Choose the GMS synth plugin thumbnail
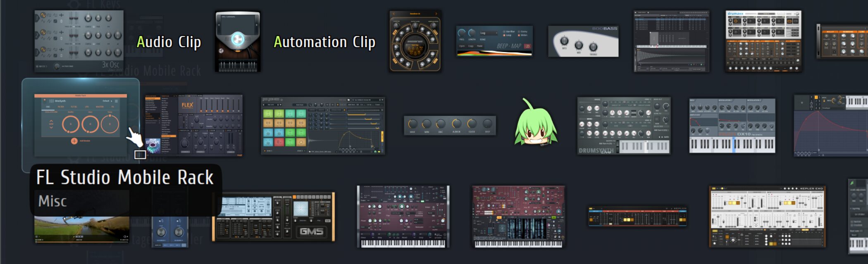Viewport: 868px width, 264px height. coord(274,216)
